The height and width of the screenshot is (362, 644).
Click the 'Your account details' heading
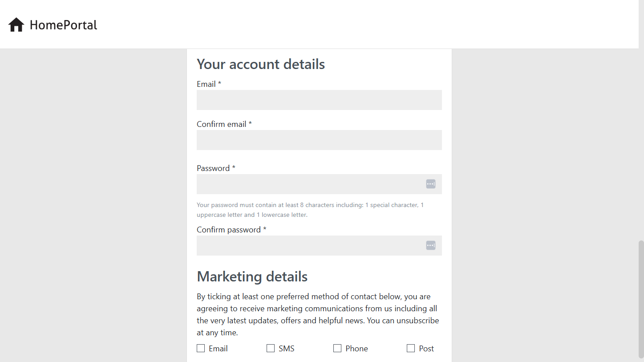(x=261, y=64)
